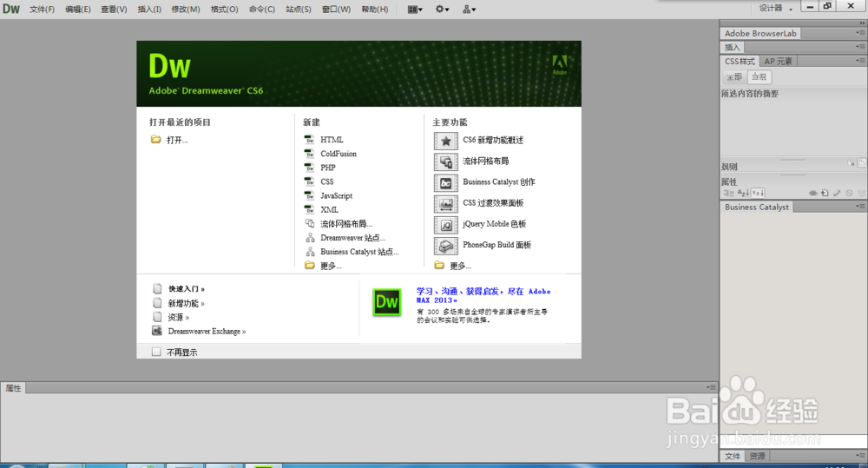Open the Site management dropdown icon
This screenshot has width=868, height=468.
point(469,9)
